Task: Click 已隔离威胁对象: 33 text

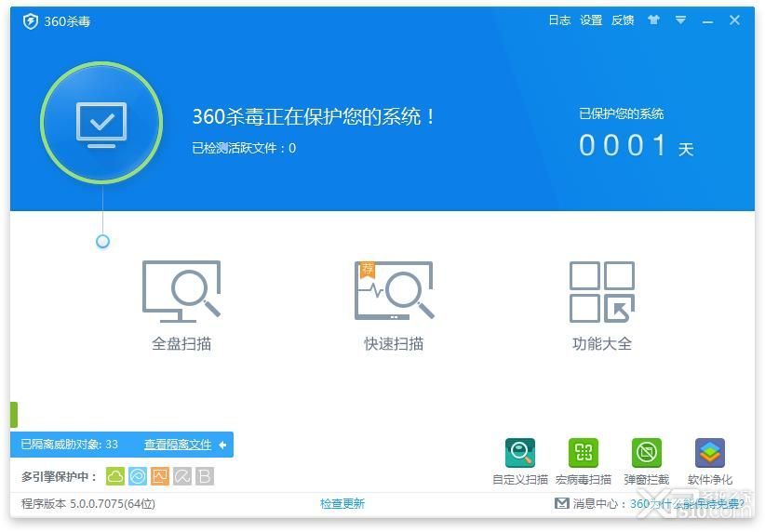Action: point(69,445)
